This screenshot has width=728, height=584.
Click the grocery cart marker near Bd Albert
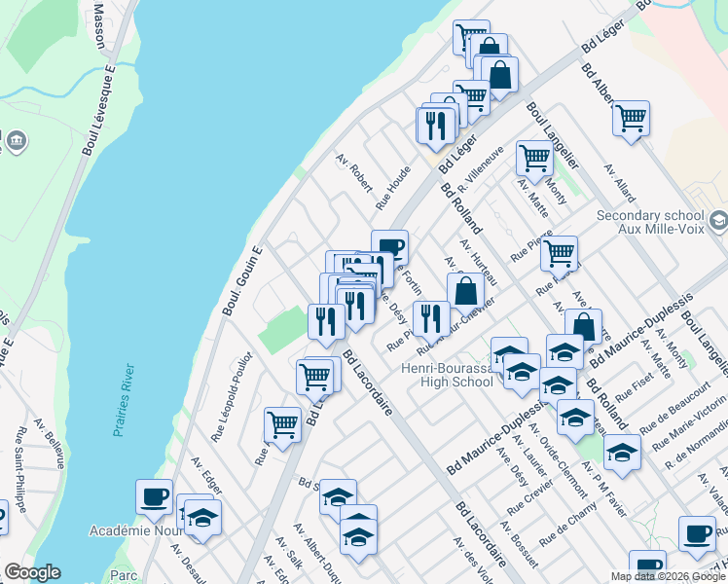pos(631,120)
